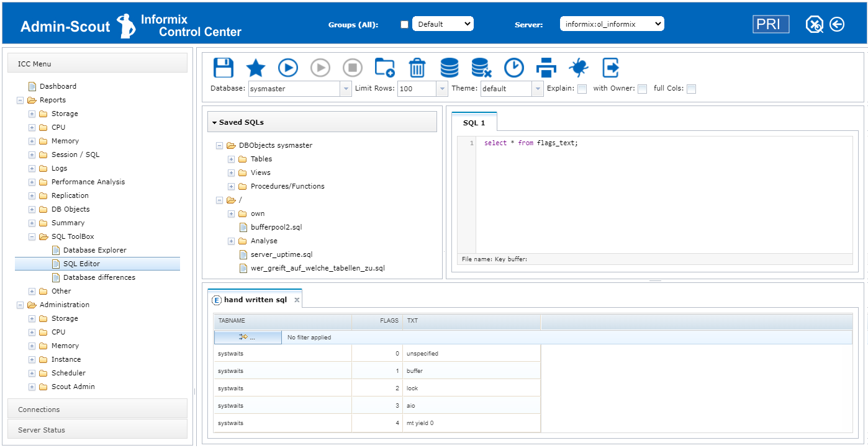Open the Connections panel

[97, 409]
